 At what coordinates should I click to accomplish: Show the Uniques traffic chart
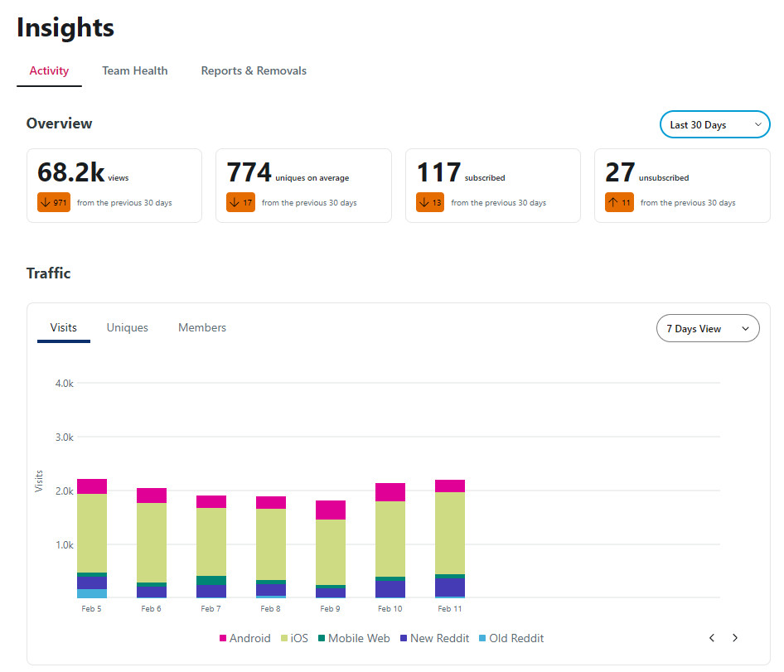tap(128, 328)
